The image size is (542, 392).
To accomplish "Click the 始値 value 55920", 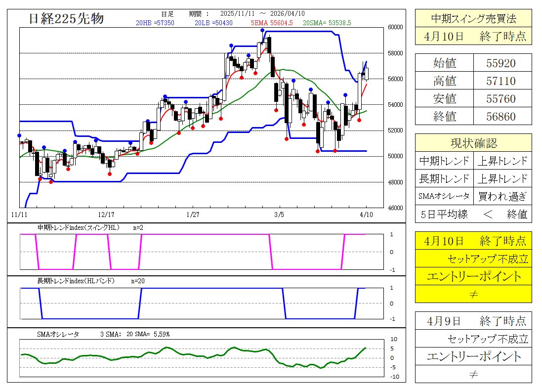I will click(502, 63).
